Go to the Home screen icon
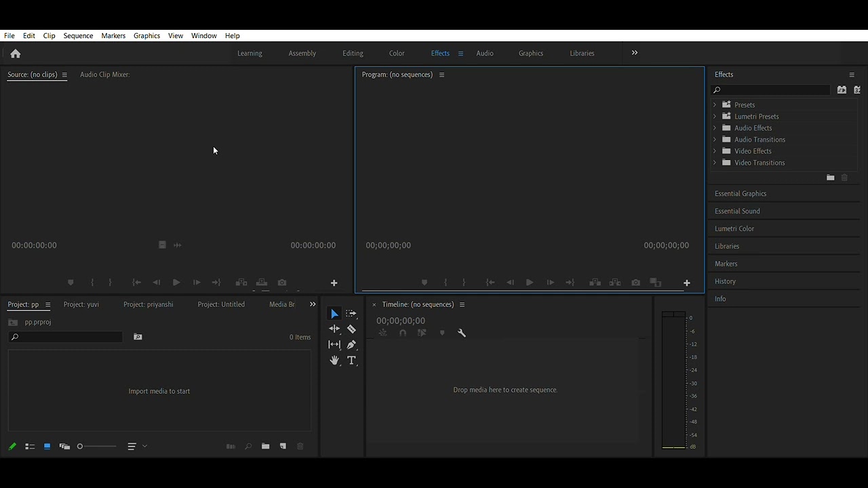Viewport: 868px width, 488px height. (16, 54)
